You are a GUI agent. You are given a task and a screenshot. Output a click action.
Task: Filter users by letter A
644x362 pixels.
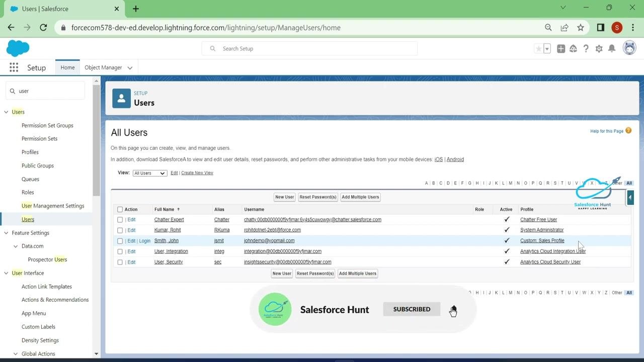click(x=427, y=184)
